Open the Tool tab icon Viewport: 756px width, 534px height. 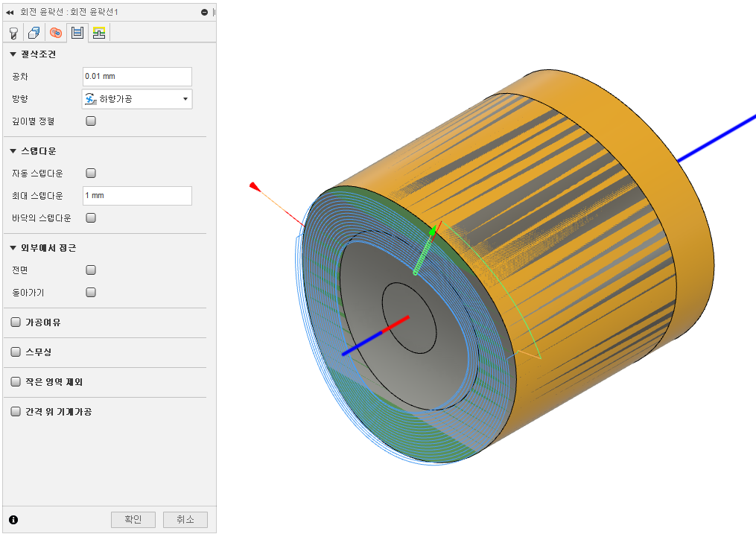click(x=13, y=33)
